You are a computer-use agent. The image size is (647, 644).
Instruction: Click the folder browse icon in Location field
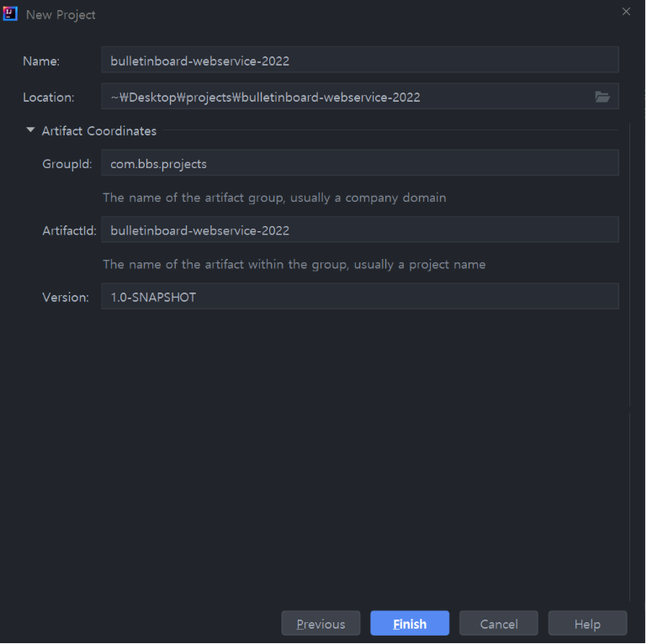click(602, 97)
